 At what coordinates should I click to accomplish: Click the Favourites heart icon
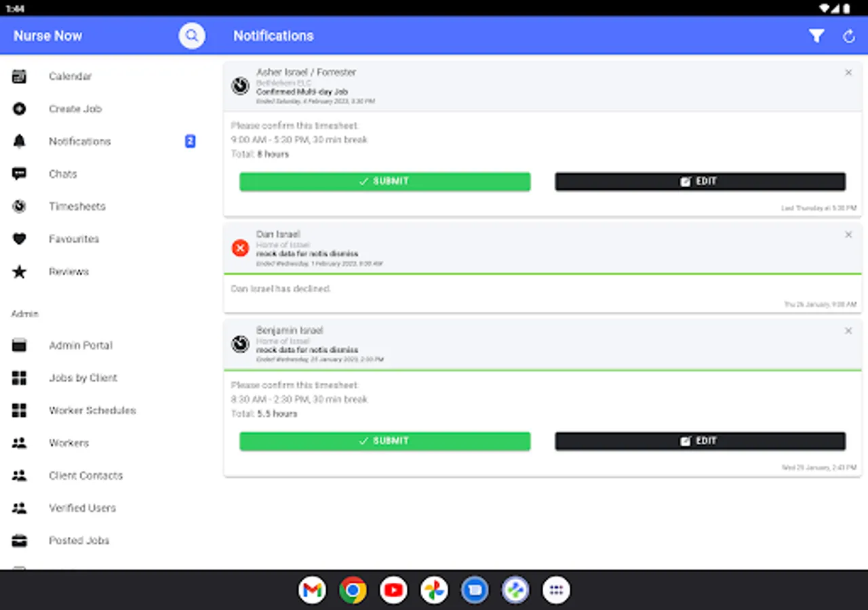point(19,239)
